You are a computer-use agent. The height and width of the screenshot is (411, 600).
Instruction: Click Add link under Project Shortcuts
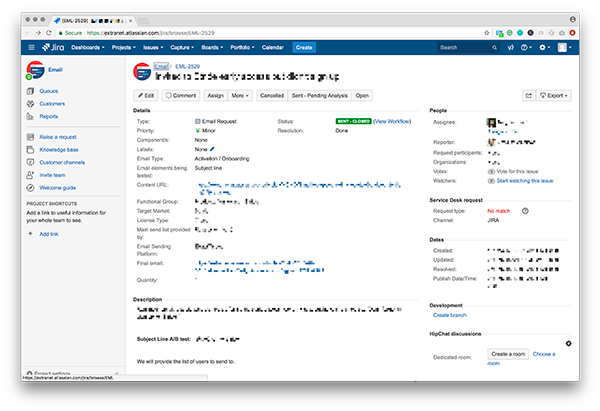click(49, 234)
